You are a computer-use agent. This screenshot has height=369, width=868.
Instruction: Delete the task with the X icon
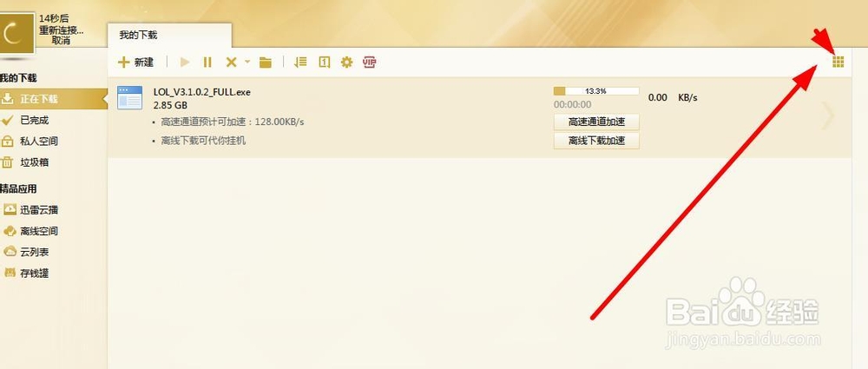pos(231,62)
